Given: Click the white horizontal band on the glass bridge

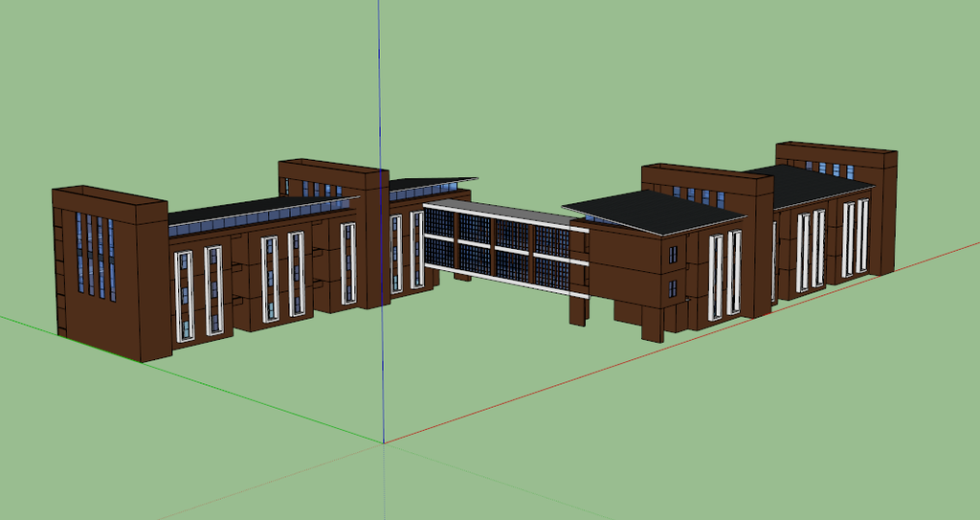Looking at the screenshot, I should pyautogui.click(x=498, y=245).
